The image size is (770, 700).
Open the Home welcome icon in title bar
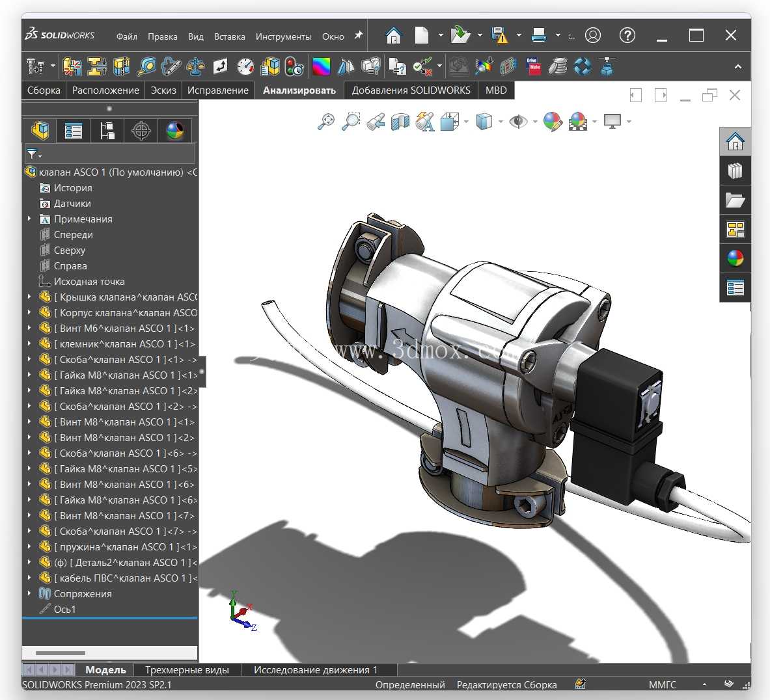pos(393,35)
